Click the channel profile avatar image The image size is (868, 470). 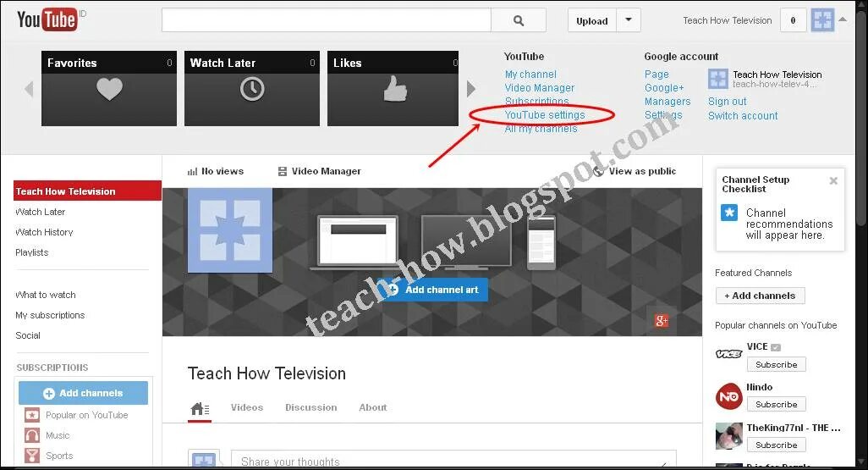click(x=230, y=230)
